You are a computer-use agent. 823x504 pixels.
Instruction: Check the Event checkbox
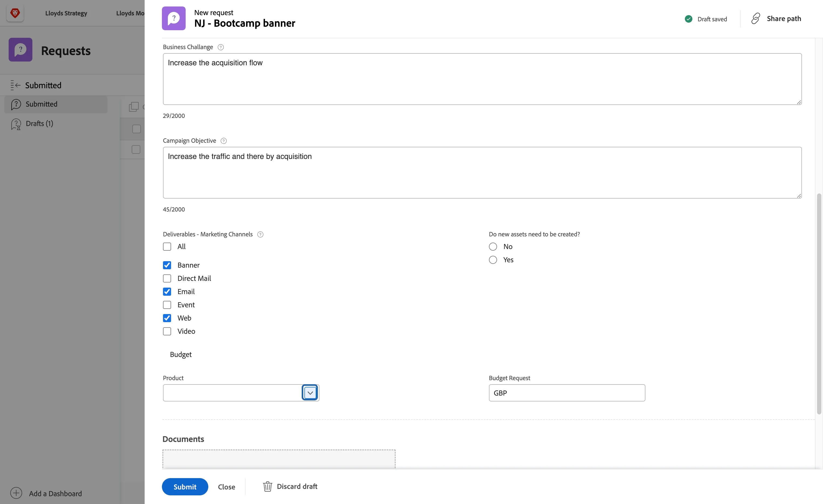(x=167, y=305)
